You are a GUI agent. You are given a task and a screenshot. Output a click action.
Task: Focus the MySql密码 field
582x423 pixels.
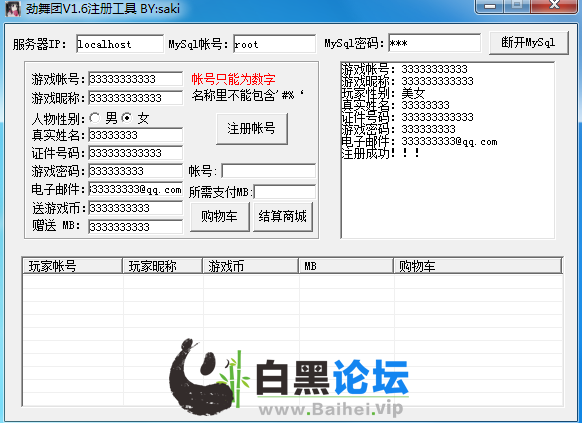point(434,43)
